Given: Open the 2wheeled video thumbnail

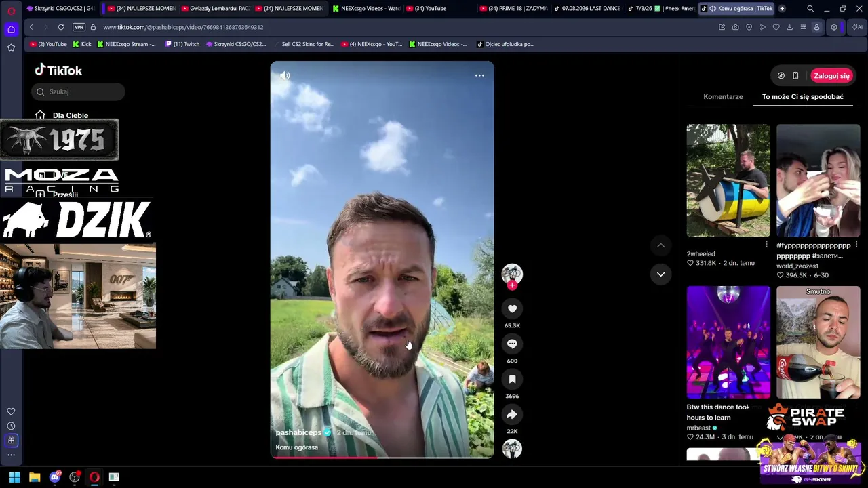Looking at the screenshot, I should [x=728, y=180].
